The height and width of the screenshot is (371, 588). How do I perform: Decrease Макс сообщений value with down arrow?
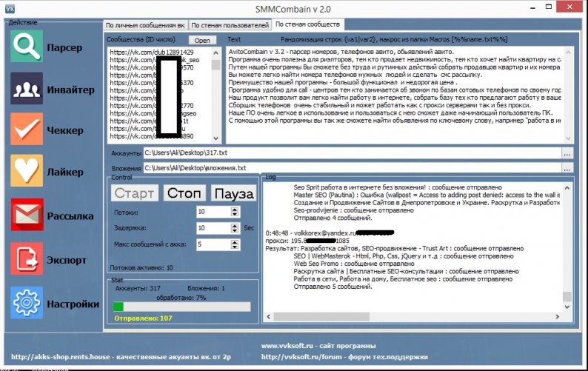coord(235,247)
